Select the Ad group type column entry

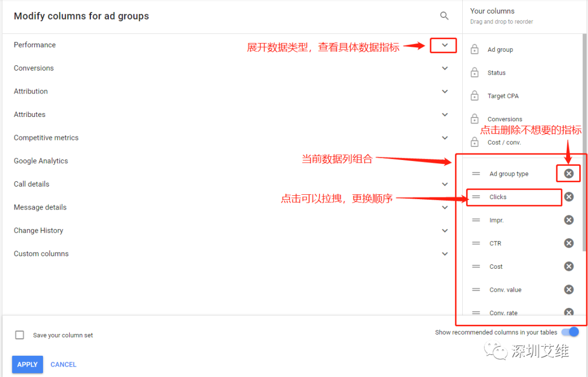tap(509, 174)
